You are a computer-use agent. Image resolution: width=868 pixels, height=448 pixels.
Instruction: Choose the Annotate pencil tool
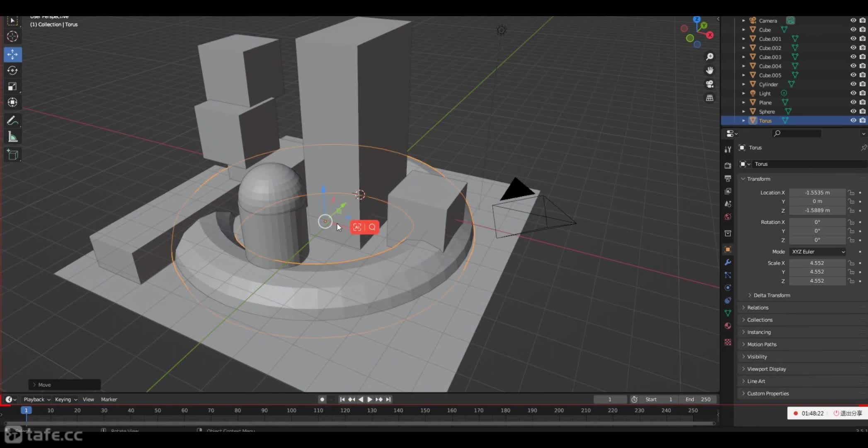[12, 121]
